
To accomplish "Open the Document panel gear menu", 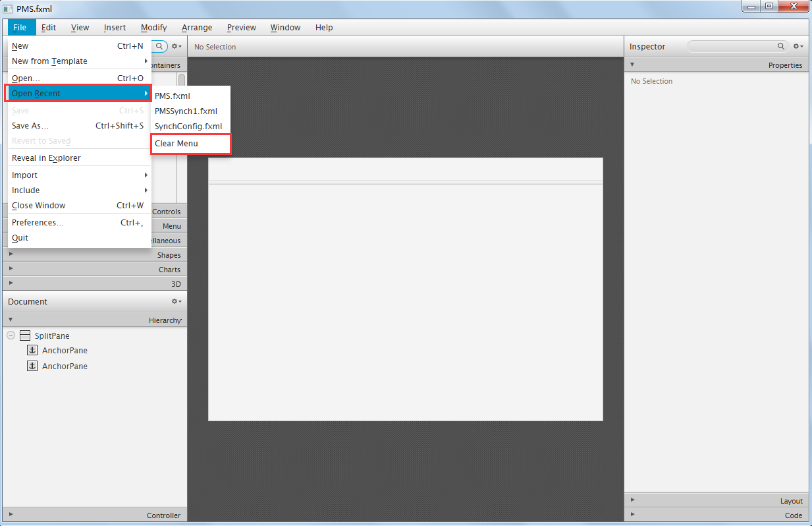I will [x=175, y=301].
